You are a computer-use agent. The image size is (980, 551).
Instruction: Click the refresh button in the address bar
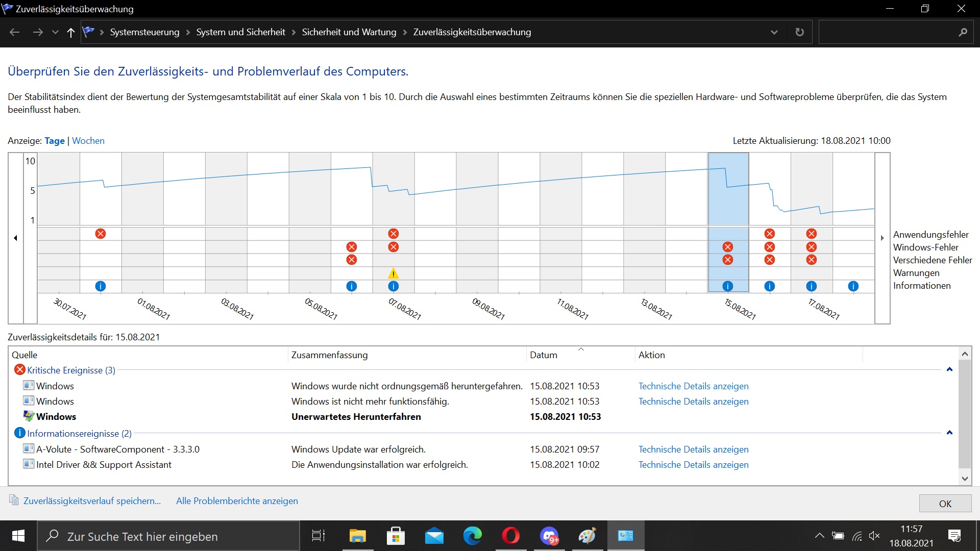[x=799, y=32]
